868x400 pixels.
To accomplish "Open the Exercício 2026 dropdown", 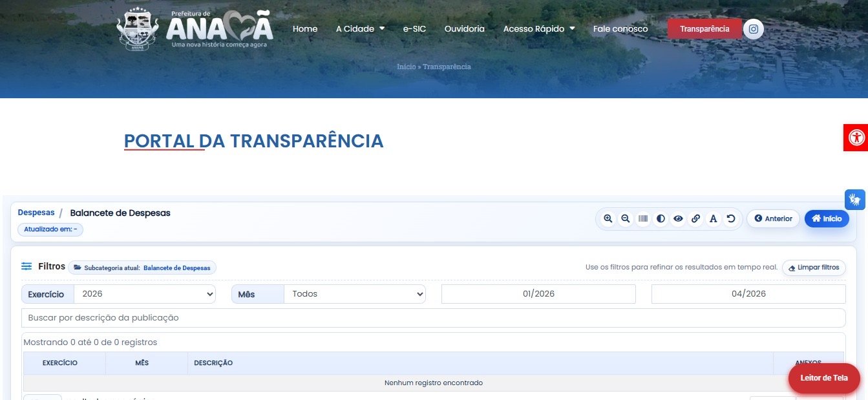I will click(x=144, y=294).
